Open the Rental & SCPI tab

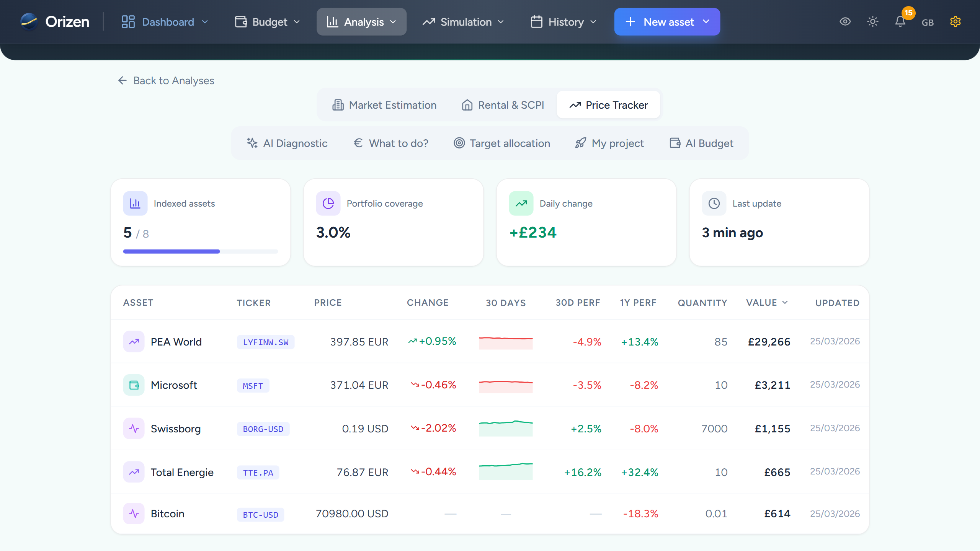tap(503, 105)
